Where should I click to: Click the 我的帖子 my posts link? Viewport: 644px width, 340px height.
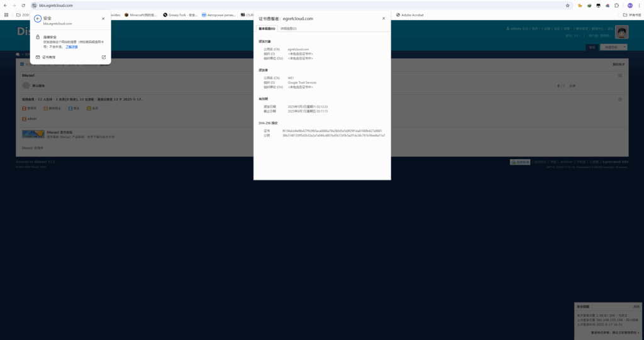coord(619,65)
